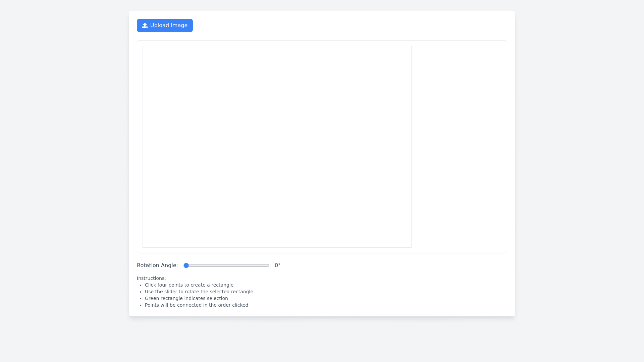Place a point near canvas bottom-right corner
Viewport: 644px width, 362px height.
406,243
